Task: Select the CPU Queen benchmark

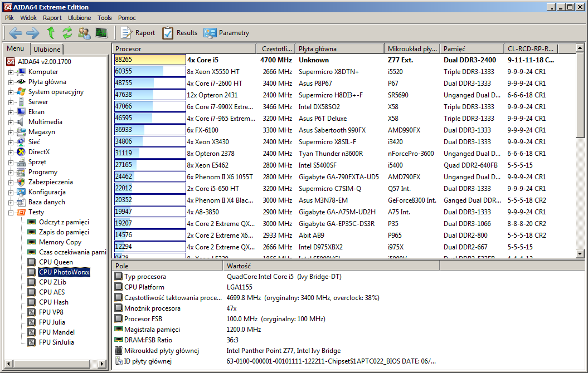Action: (x=56, y=262)
